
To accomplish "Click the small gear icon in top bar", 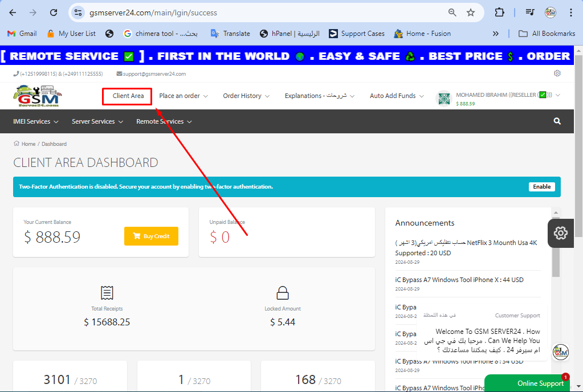I will pyautogui.click(x=557, y=73).
